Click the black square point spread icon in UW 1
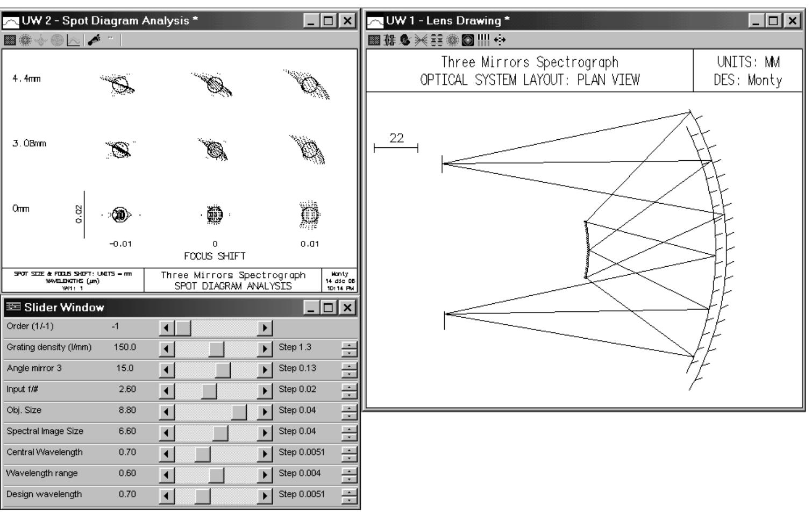Viewport: 812px width, 521px height. click(x=468, y=40)
